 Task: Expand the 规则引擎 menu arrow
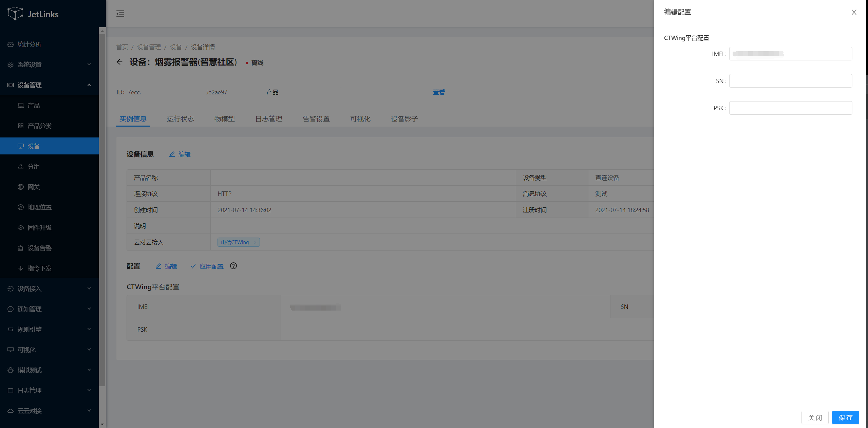click(x=89, y=329)
